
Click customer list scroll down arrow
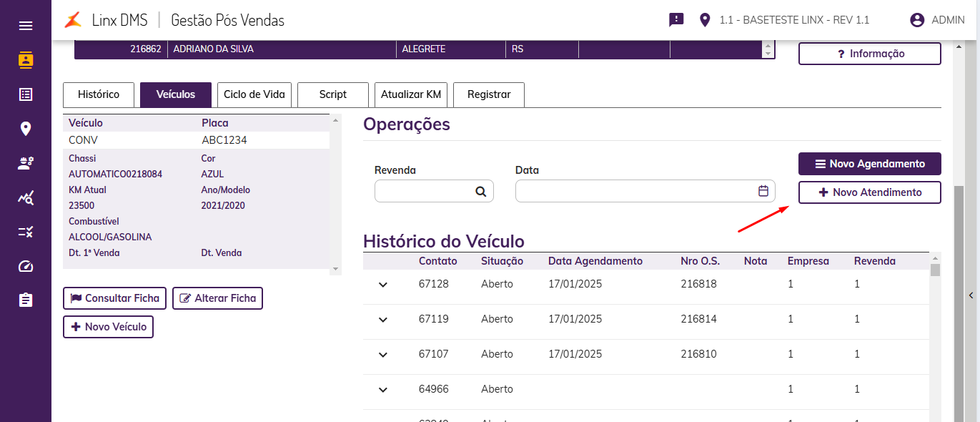click(768, 54)
